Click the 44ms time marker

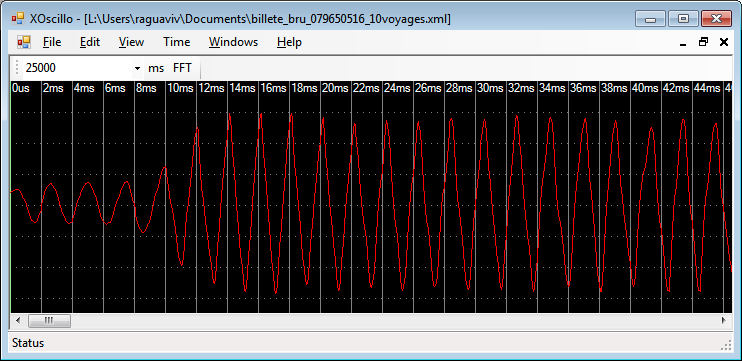click(x=707, y=88)
